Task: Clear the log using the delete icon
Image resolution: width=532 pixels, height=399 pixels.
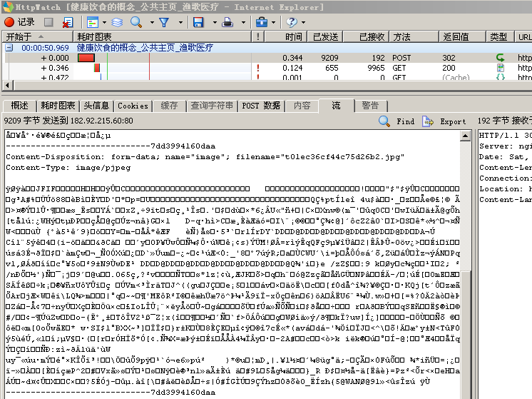Action: (x=68, y=22)
